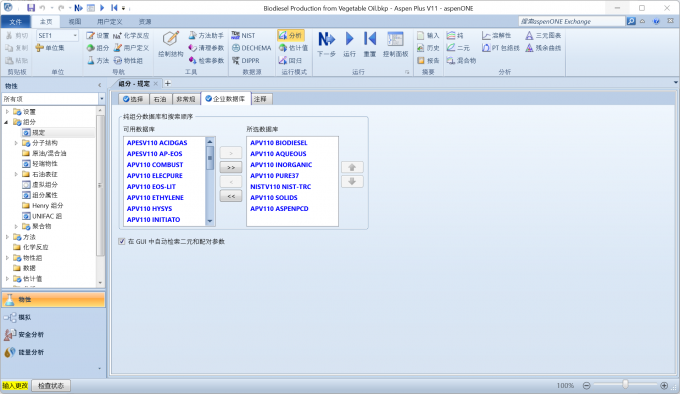
Task: Click 清理参数 clean parameters
Action: [206, 48]
